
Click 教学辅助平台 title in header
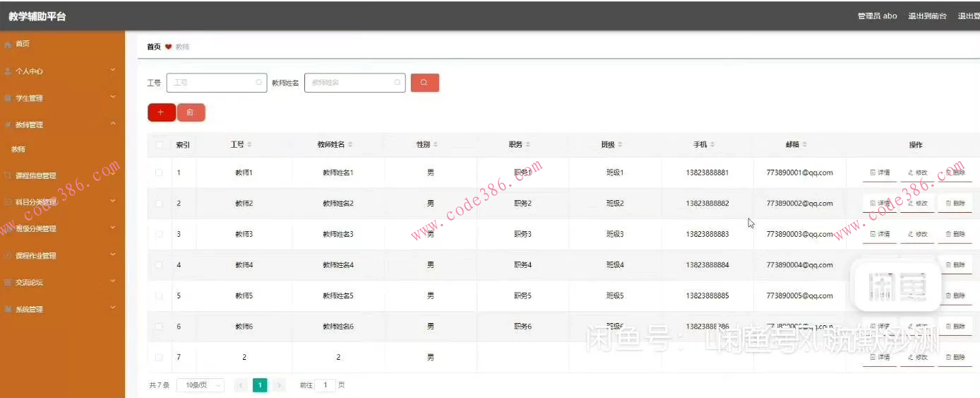coord(37,16)
